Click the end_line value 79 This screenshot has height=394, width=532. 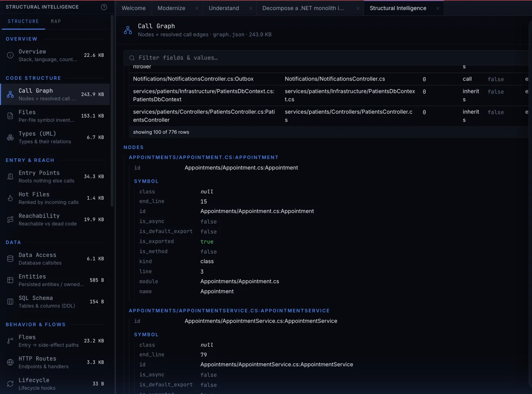(x=204, y=355)
